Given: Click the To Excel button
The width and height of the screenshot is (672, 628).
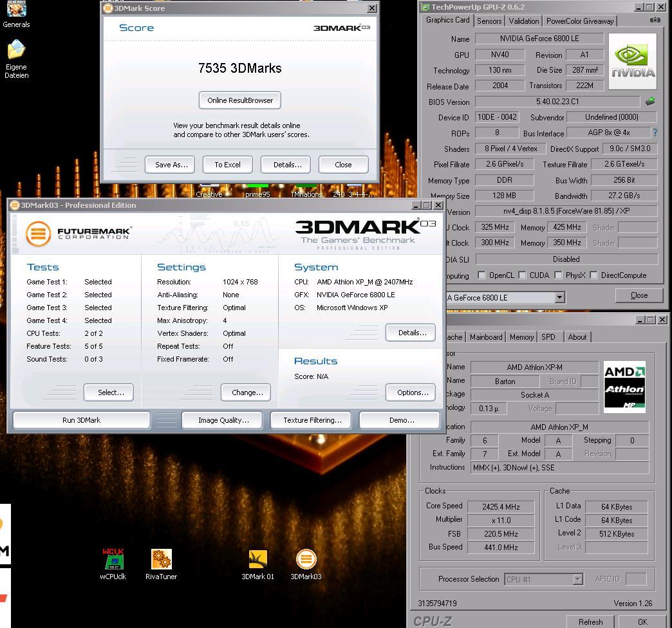Looking at the screenshot, I should click(x=228, y=165).
